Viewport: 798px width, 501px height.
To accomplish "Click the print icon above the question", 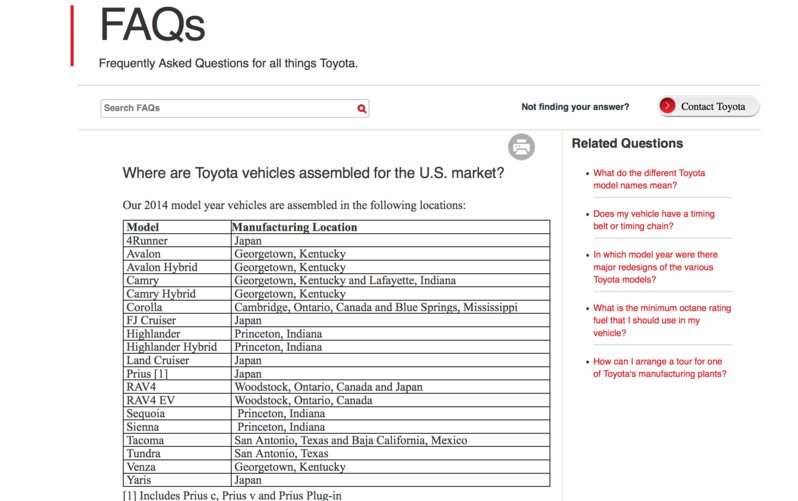I will click(521, 147).
